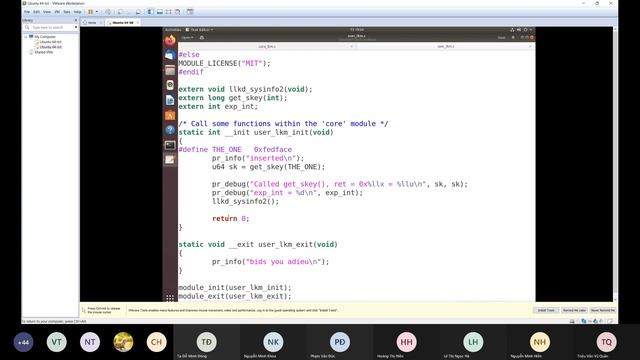Click MODULE_LICENSE("MIT") code line
640x360 pixels.
point(224,63)
